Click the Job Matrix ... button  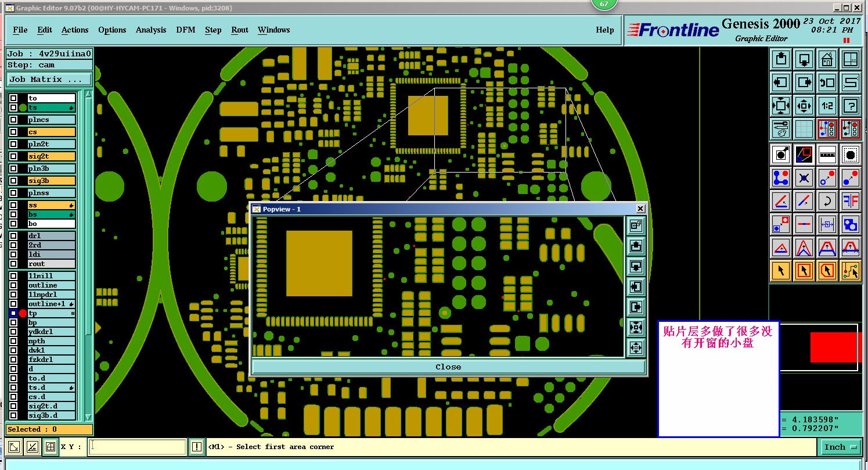(49, 79)
